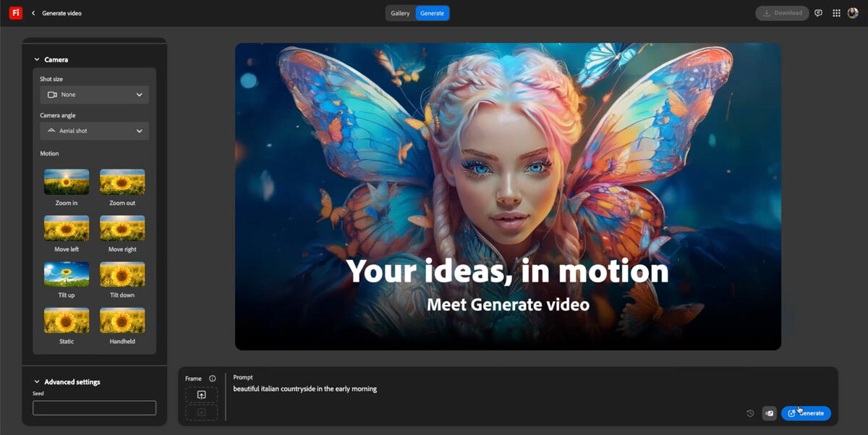868x435 pixels.
Task: Open the Shot size dropdown
Action: pyautogui.click(x=95, y=95)
